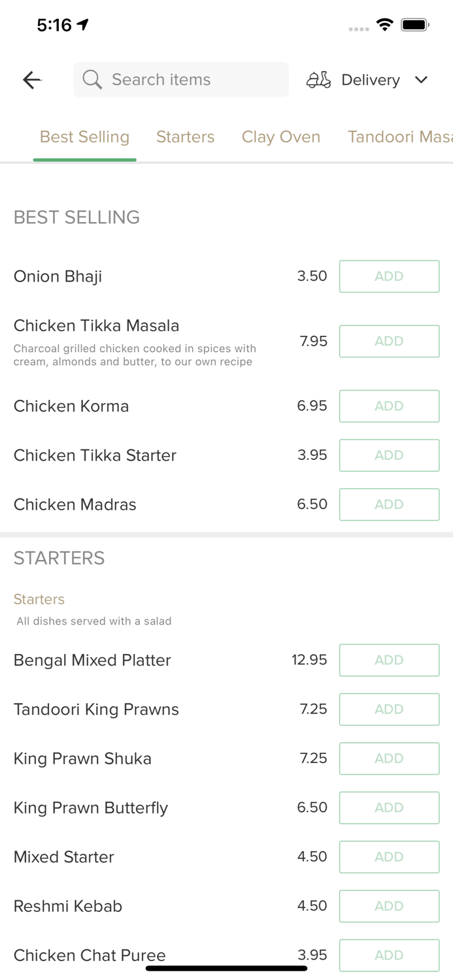Focus the Search items field
The image size is (453, 980).
(x=190, y=80)
